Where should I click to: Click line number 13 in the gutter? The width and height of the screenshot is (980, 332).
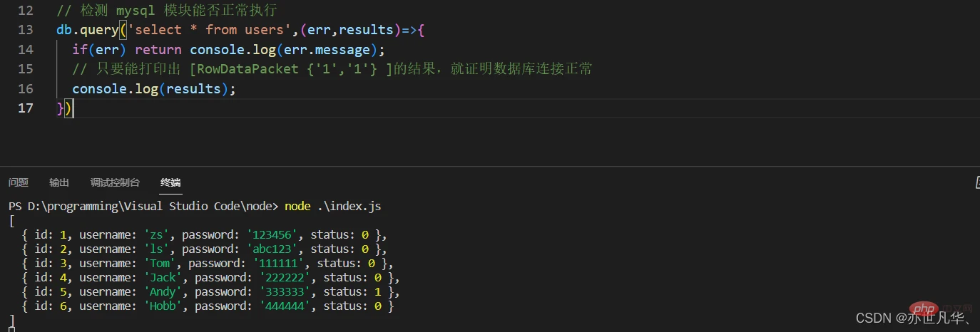click(x=25, y=30)
